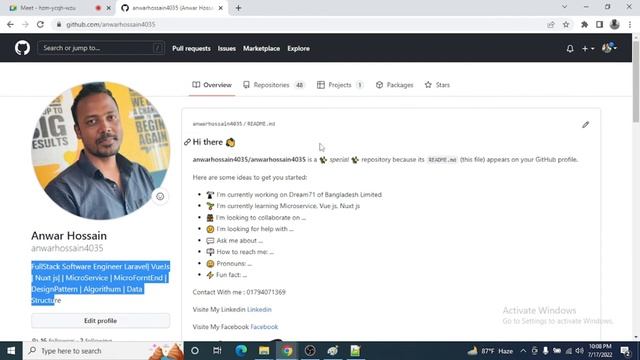640x360 pixels.
Task: Open File Explorer from taskbar
Action: coord(264,351)
